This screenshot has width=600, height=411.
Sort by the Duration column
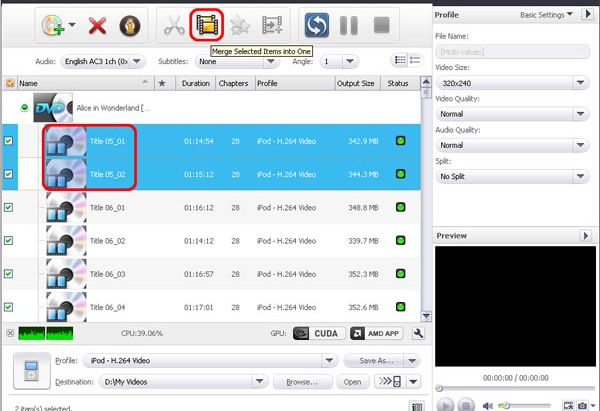(196, 83)
